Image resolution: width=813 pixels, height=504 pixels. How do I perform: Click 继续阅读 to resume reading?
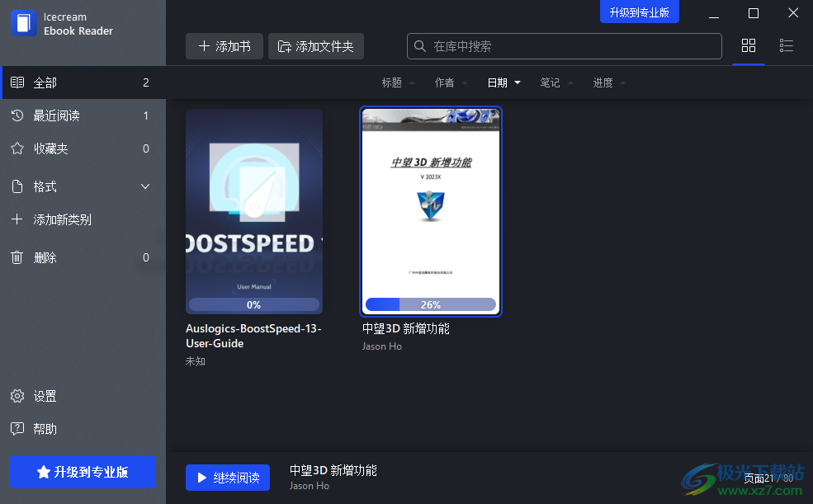(228, 478)
